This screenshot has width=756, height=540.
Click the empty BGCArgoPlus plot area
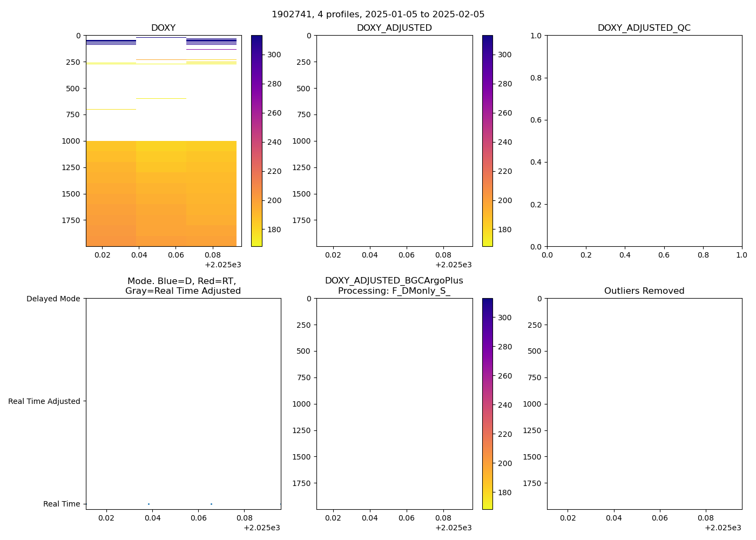click(x=394, y=403)
